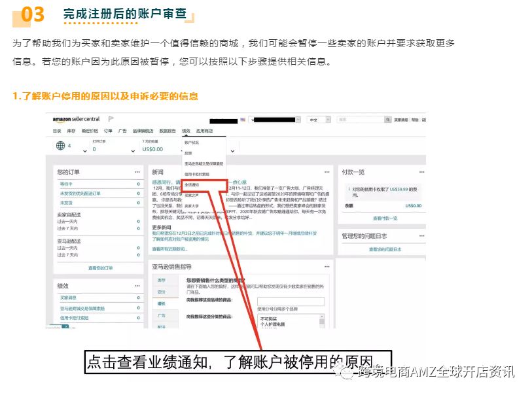Viewport: 532px width, 395px height.
Task: Click the 查看付款一览 link
Action: 385,218
